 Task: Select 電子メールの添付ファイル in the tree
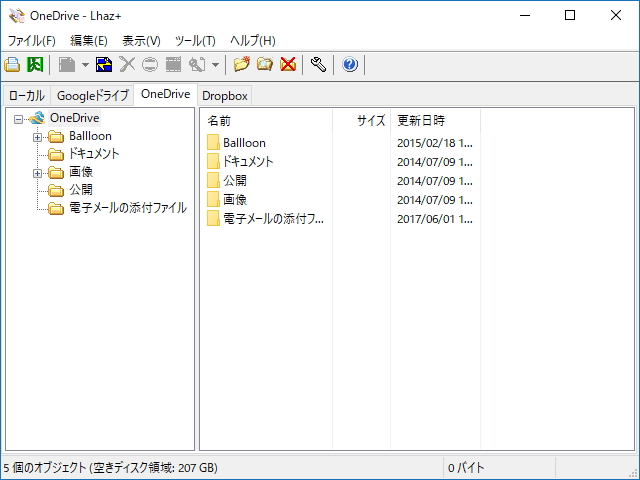pyautogui.click(x=128, y=208)
